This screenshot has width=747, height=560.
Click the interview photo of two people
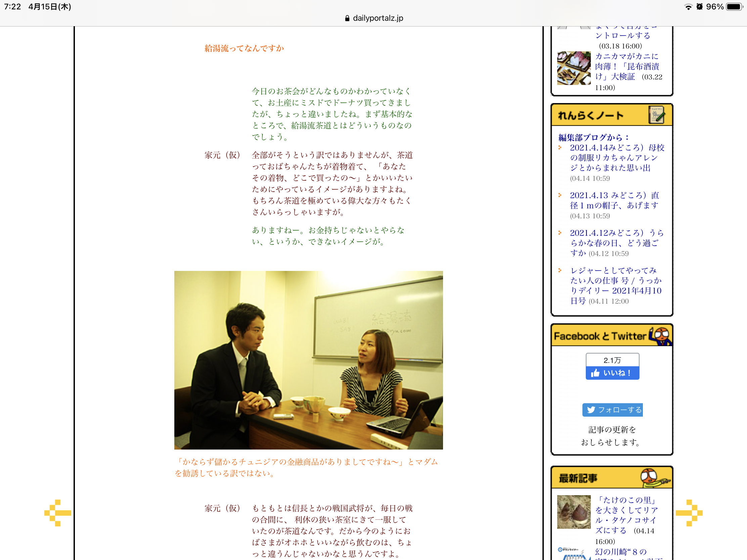(x=308, y=360)
